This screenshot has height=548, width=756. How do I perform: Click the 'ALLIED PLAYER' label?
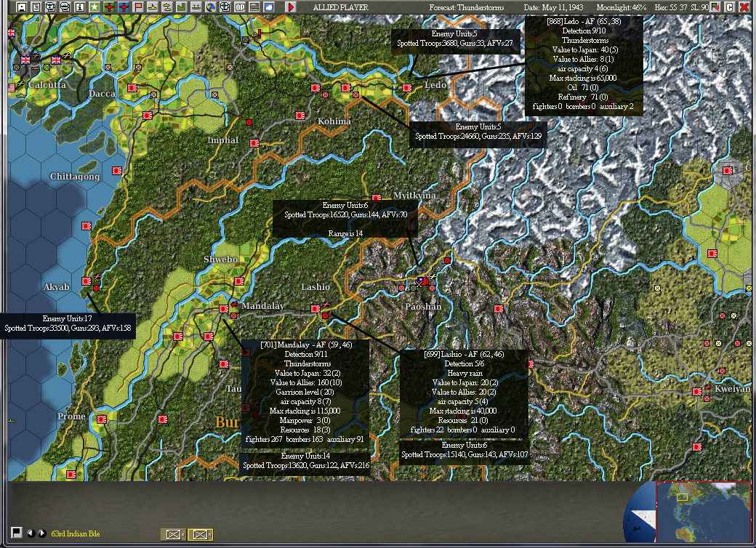tap(340, 7)
